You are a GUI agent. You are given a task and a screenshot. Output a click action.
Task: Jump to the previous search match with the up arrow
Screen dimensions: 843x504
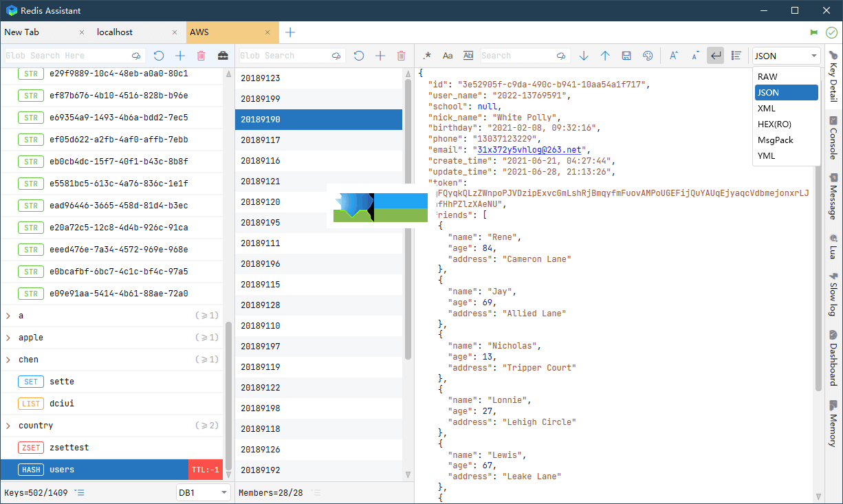[605, 56]
